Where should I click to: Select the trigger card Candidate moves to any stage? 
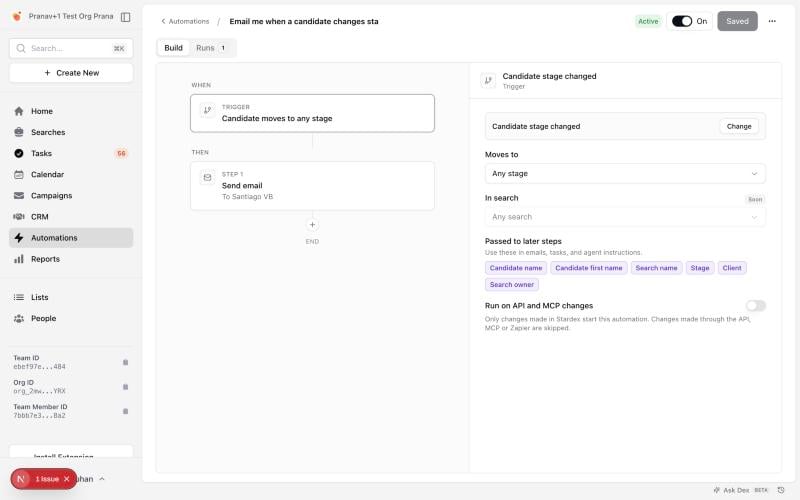tap(312, 113)
